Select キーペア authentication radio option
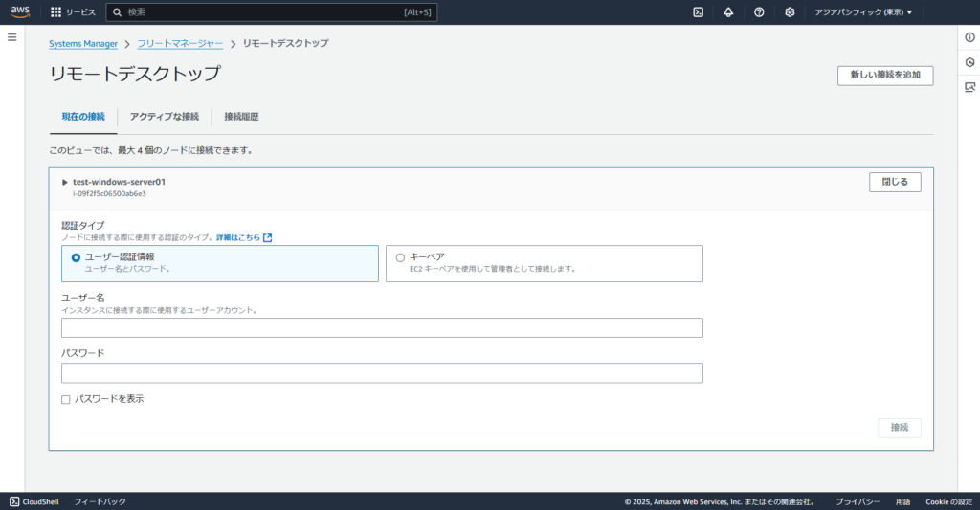 pos(400,257)
